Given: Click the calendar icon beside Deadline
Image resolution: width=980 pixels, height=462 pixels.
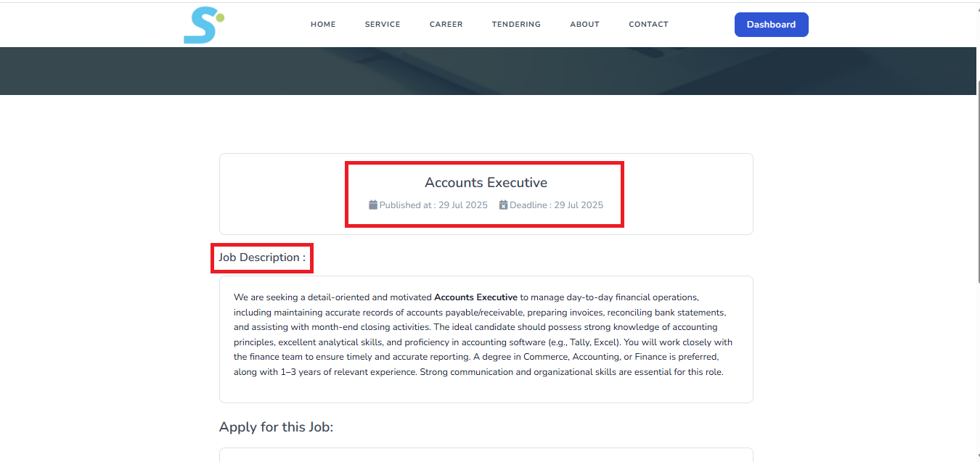Looking at the screenshot, I should click(504, 205).
